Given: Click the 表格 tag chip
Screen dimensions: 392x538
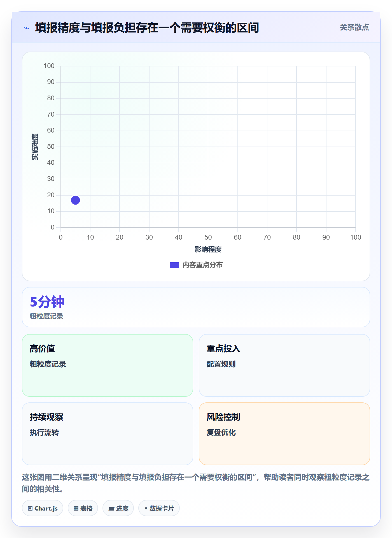Looking at the screenshot, I should (83, 508).
